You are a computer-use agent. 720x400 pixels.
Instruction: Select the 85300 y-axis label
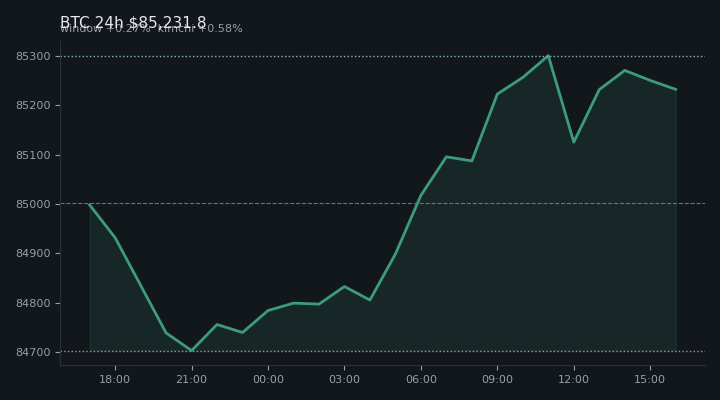(x=33, y=56)
